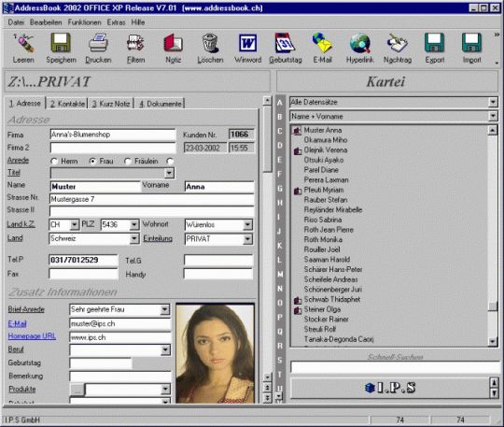Switch to the 3 Kurz Notiz tab
504x427 pixels.
[111, 104]
